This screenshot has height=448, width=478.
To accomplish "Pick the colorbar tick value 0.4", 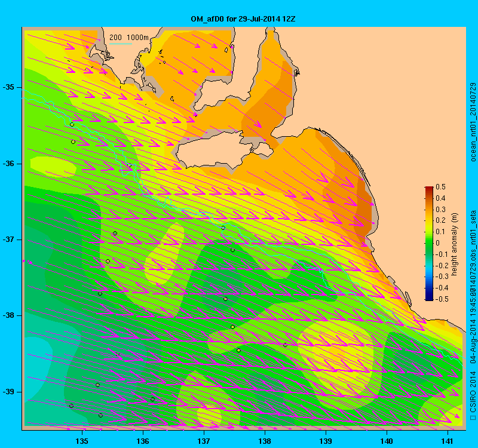I will click(440, 198).
